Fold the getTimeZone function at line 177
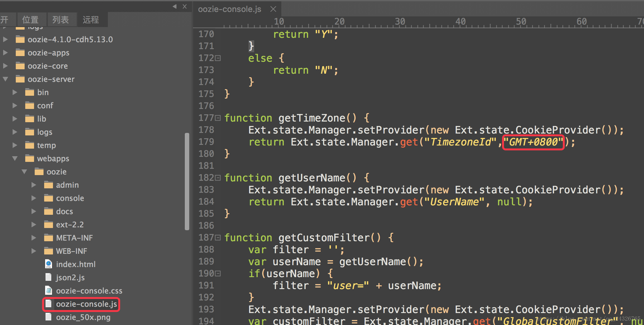The width and height of the screenshot is (644, 325). (218, 118)
